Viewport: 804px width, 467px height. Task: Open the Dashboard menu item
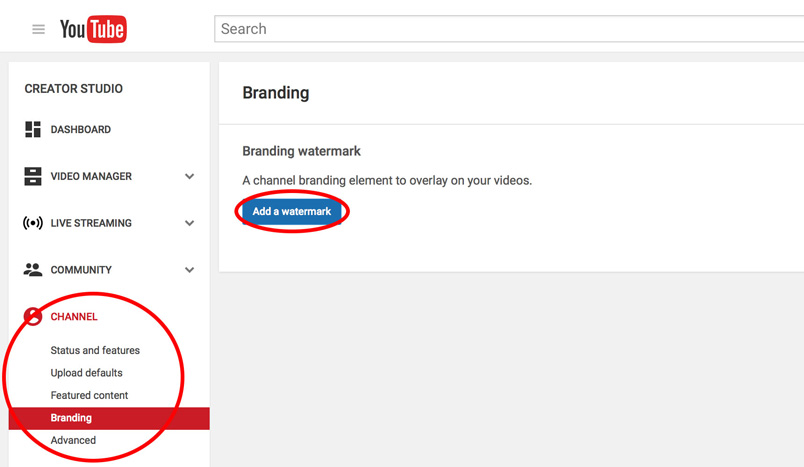[81, 129]
